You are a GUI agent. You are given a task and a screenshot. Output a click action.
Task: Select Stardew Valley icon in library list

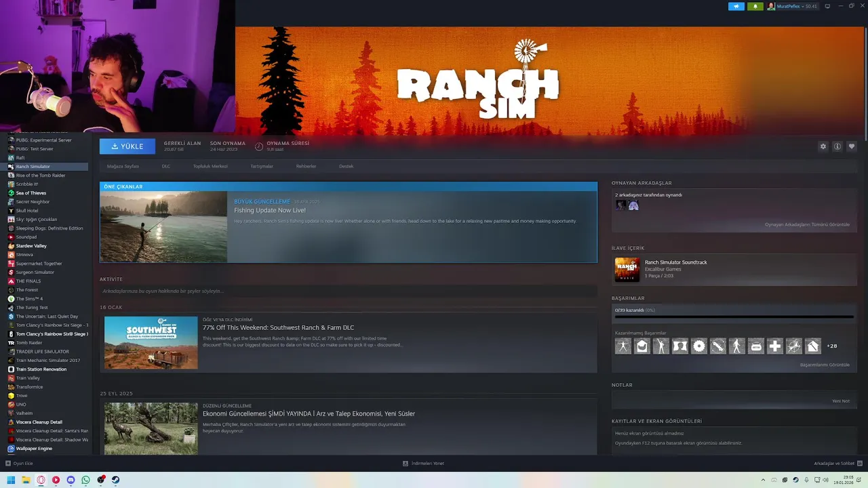(11, 246)
